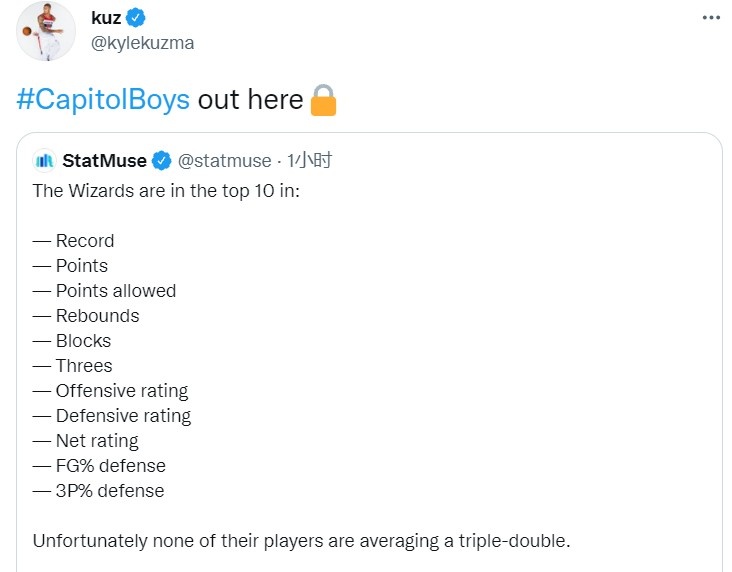Click the 'Record' list line
732x572 pixels.
73,241
